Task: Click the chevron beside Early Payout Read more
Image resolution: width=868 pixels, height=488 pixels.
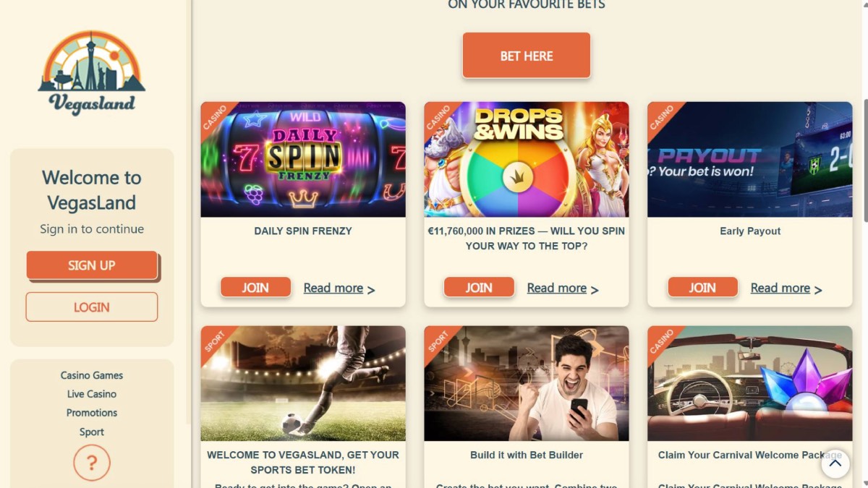Action: pyautogui.click(x=818, y=290)
